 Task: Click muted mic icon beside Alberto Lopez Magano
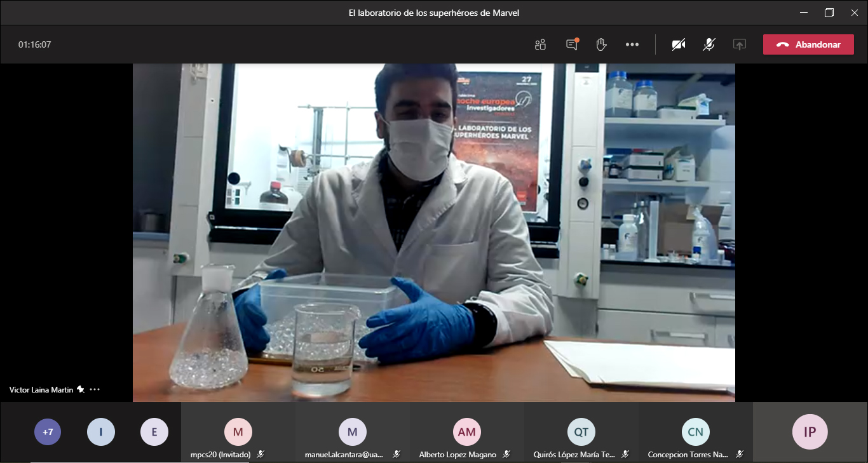pyautogui.click(x=506, y=454)
